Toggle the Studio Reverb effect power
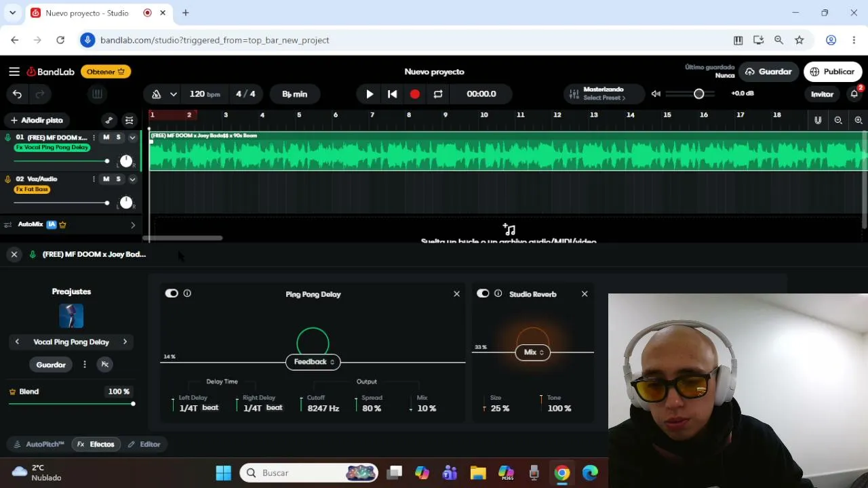868x488 pixels. [x=483, y=293]
